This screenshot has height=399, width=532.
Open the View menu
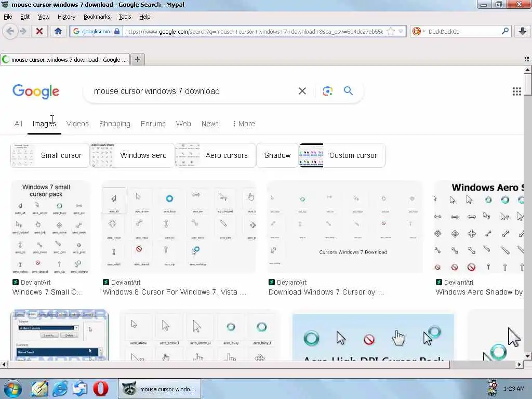tap(44, 17)
